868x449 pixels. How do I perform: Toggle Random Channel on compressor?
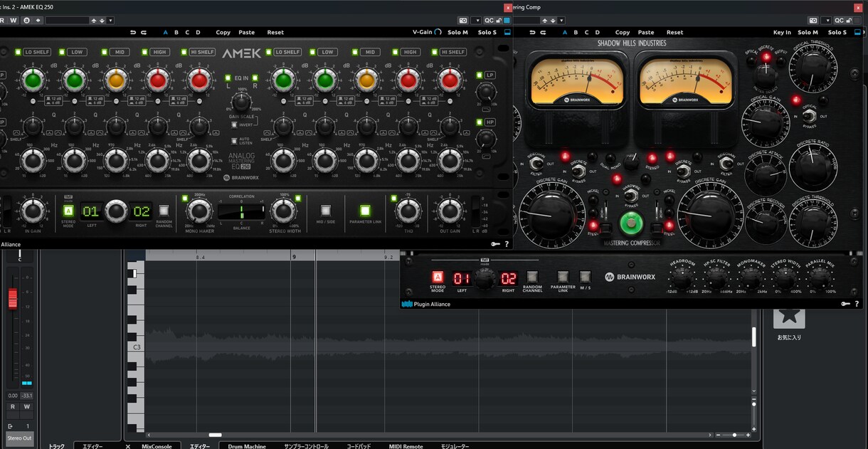tap(531, 276)
